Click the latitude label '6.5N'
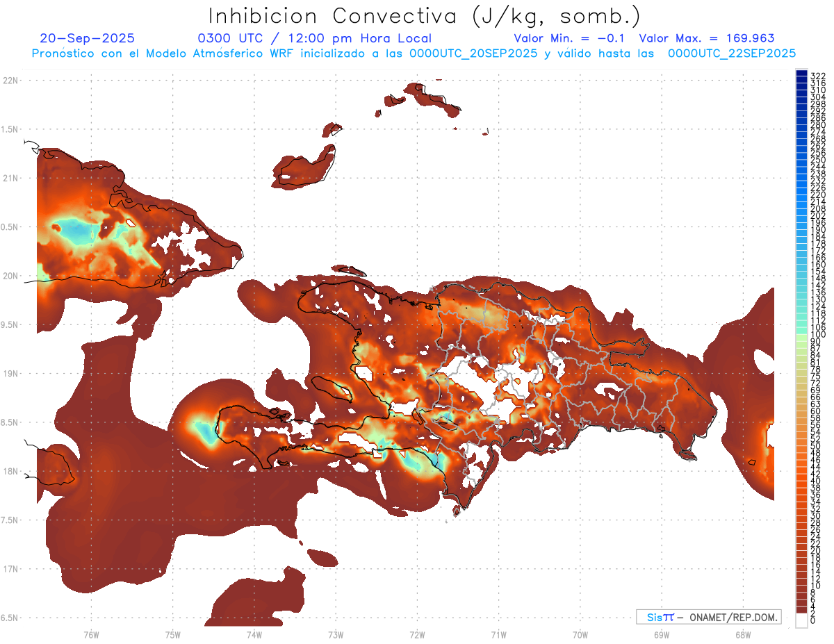834x644 pixels. pos(10,618)
